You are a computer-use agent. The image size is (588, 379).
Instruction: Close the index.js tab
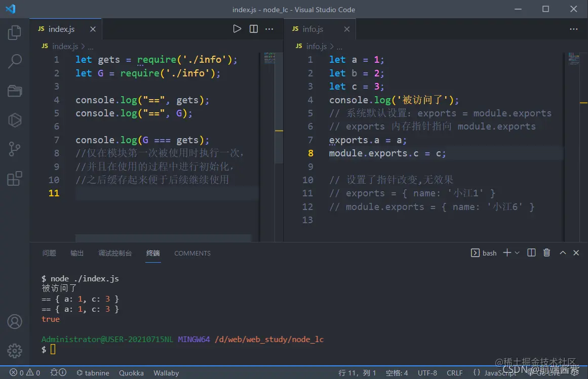click(93, 29)
